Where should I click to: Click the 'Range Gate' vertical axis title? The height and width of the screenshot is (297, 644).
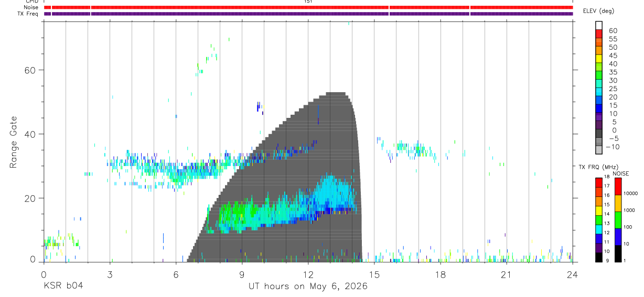pos(14,142)
